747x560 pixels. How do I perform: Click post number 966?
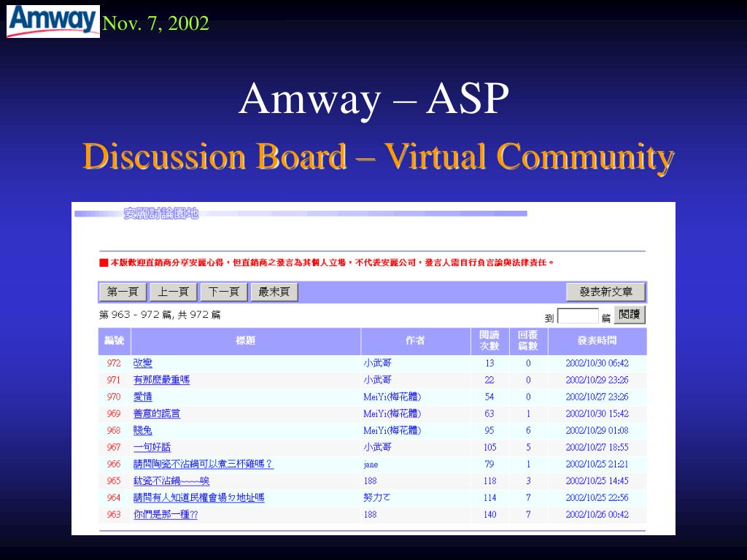coord(114,464)
